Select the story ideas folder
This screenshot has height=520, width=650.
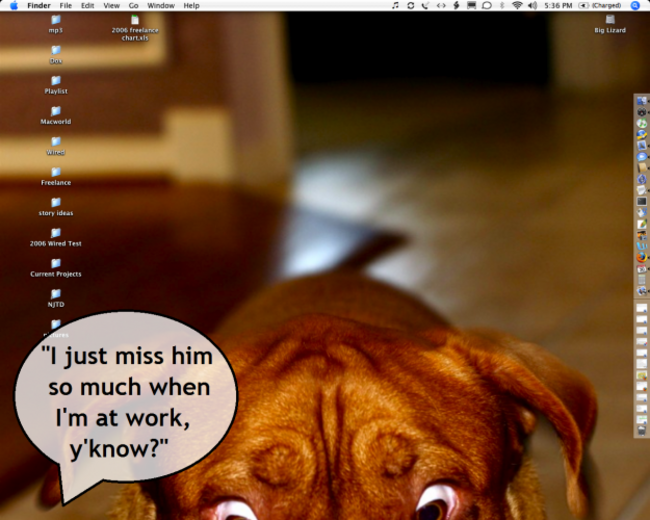56,207
